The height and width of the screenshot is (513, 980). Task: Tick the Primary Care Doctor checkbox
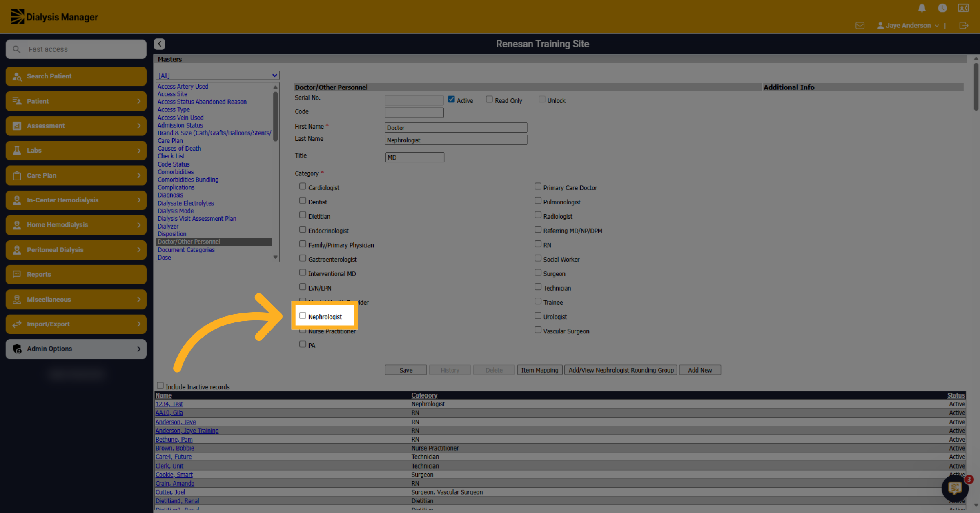pyautogui.click(x=538, y=187)
